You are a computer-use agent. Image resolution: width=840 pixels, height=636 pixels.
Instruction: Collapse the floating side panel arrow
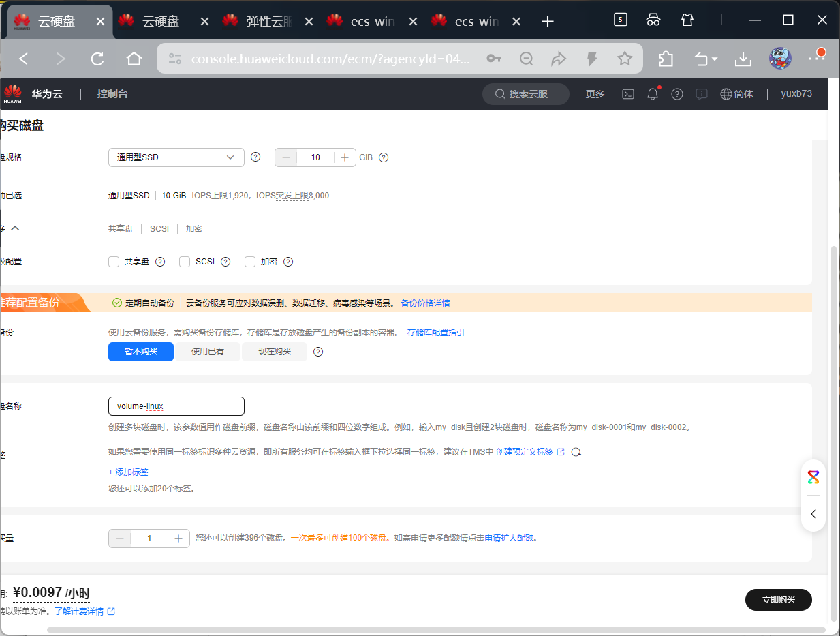813,515
